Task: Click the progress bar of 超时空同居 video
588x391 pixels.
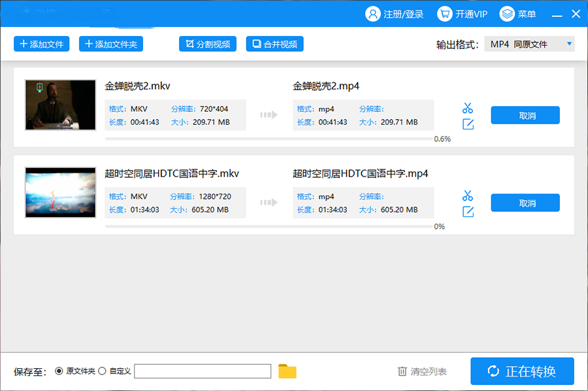Action: (269, 226)
